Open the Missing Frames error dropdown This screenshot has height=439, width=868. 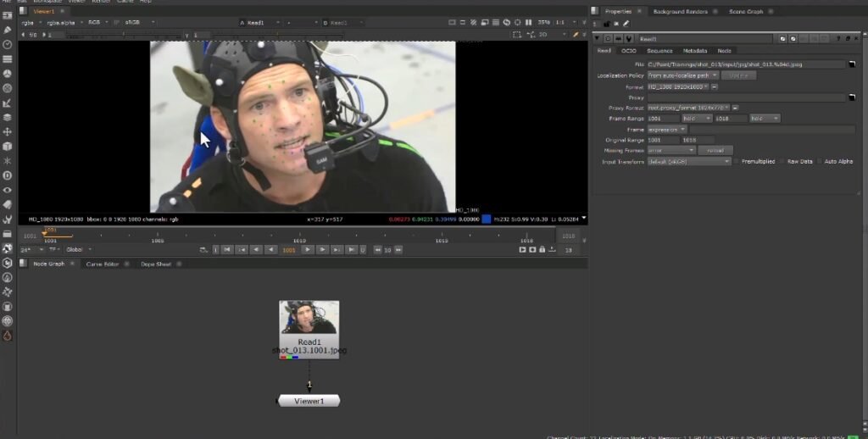(671, 150)
